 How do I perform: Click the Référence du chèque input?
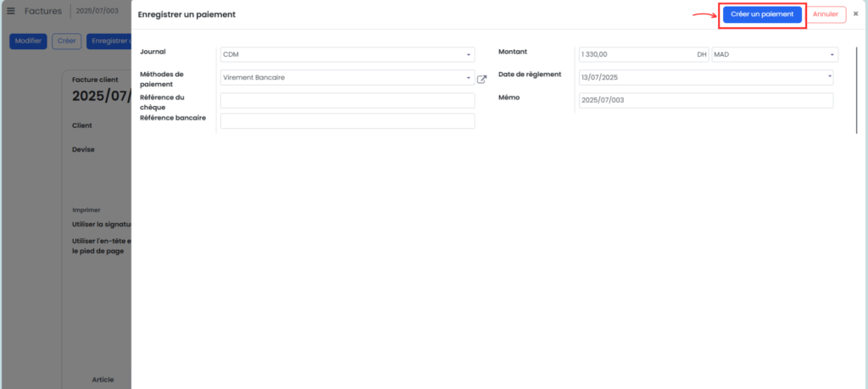(x=348, y=101)
